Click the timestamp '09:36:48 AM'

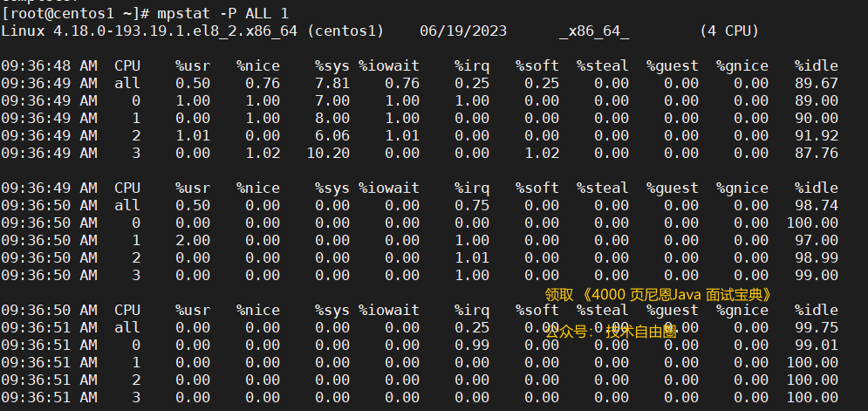pyautogui.click(x=49, y=66)
